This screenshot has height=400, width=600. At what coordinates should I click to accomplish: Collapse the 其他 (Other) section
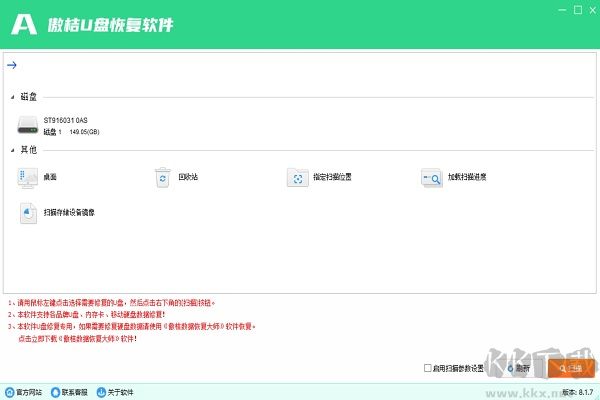tap(12, 150)
